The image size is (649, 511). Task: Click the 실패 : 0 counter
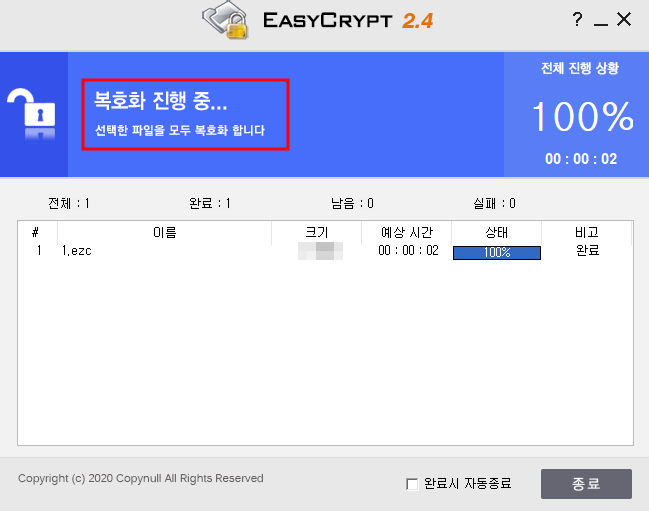[494, 204]
